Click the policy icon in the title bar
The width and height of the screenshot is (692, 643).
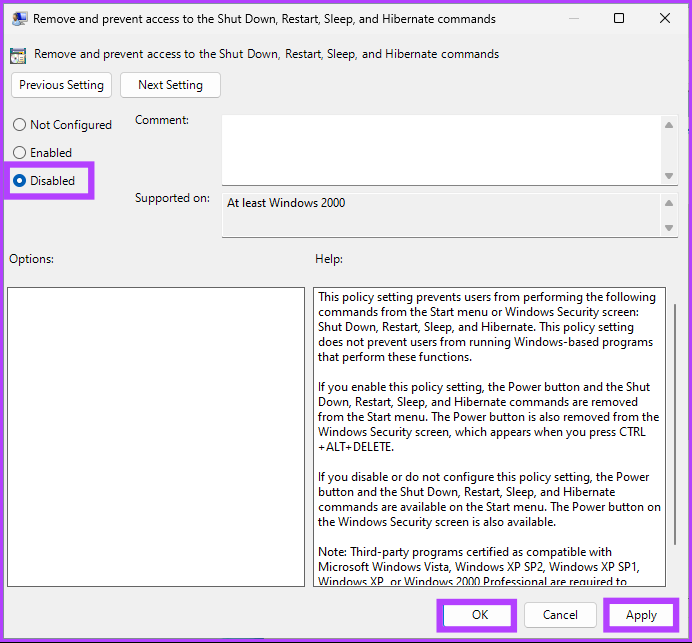tap(19, 18)
